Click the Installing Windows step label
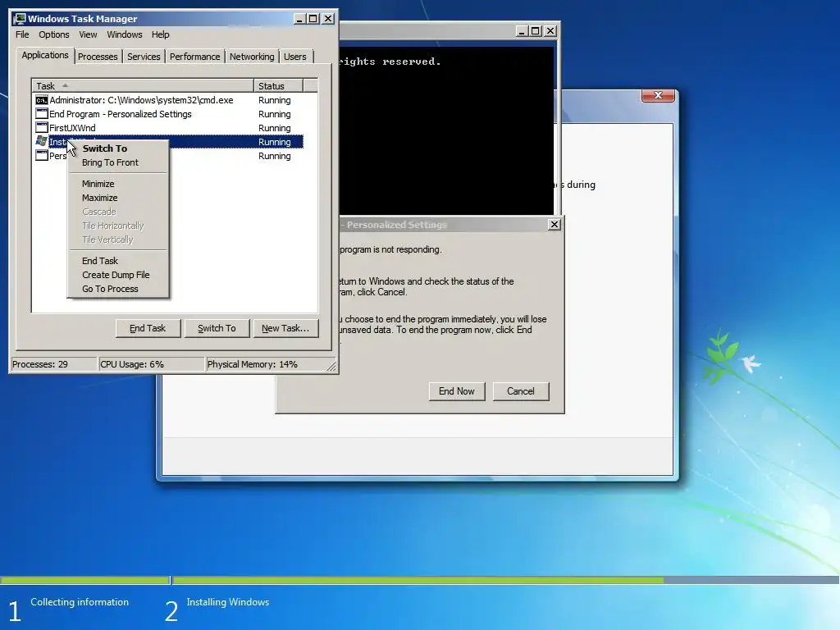The height and width of the screenshot is (630, 840). point(228,602)
